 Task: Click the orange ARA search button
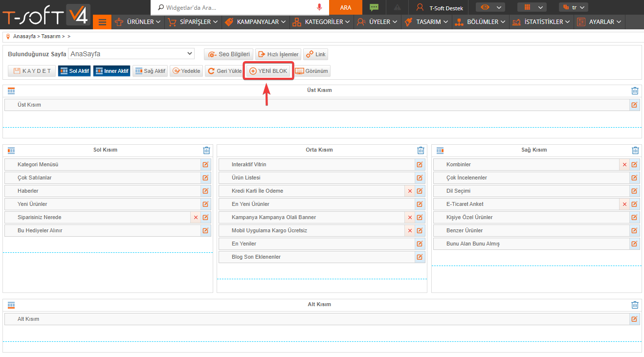[x=346, y=7]
